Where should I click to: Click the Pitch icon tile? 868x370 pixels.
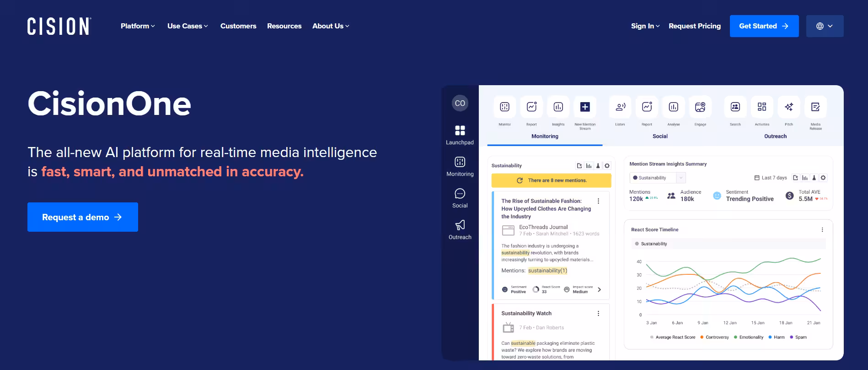pyautogui.click(x=789, y=107)
